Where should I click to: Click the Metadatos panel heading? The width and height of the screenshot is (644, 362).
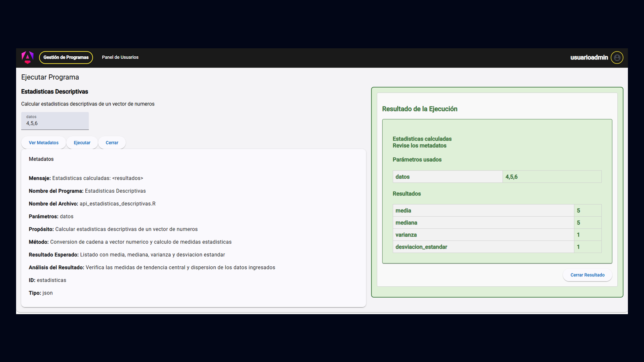tap(41, 159)
